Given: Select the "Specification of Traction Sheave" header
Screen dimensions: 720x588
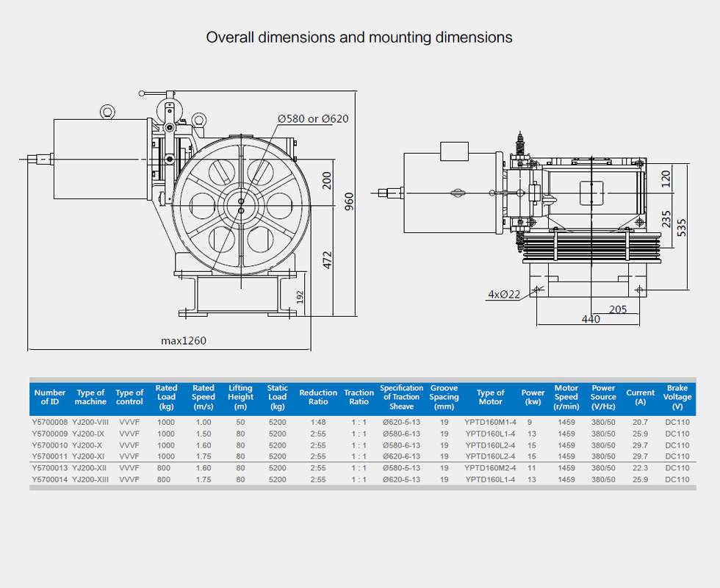Looking at the screenshot, I should pos(401,397).
